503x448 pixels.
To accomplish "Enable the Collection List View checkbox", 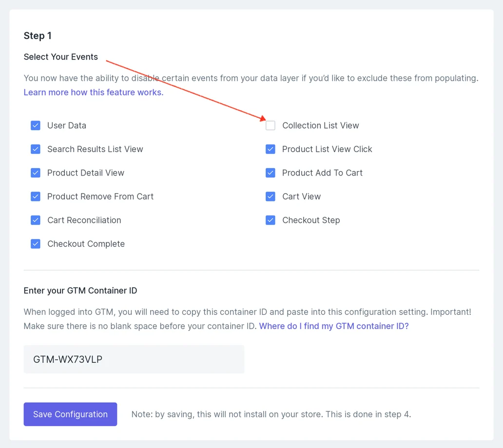I will [x=271, y=125].
